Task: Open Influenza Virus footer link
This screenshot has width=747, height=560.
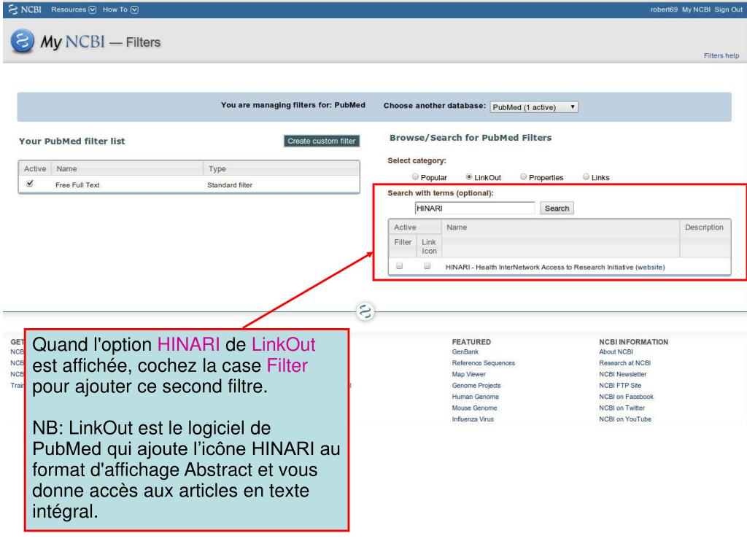Action: pyautogui.click(x=473, y=419)
